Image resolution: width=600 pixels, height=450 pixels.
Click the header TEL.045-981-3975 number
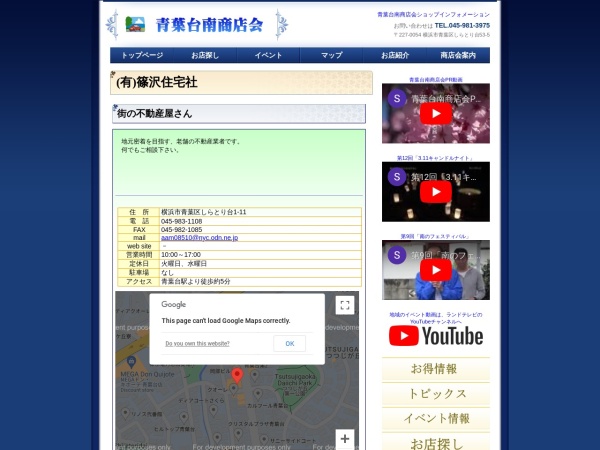pyautogui.click(x=462, y=26)
